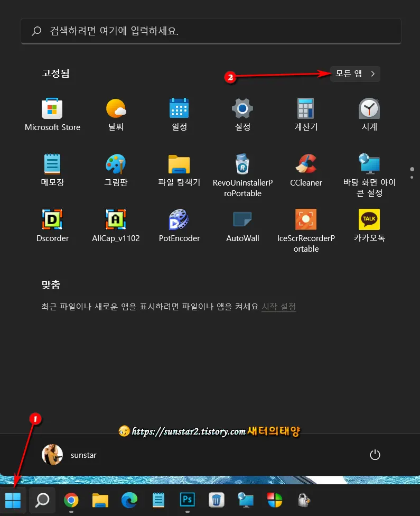The height and width of the screenshot is (516, 420).
Task: Go to first pinned apps page dot
Action: 412,169
